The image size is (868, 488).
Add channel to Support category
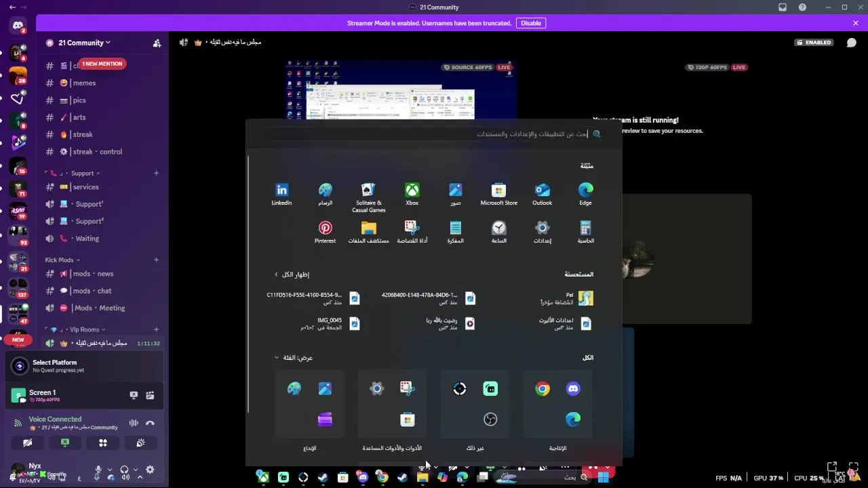(x=156, y=174)
